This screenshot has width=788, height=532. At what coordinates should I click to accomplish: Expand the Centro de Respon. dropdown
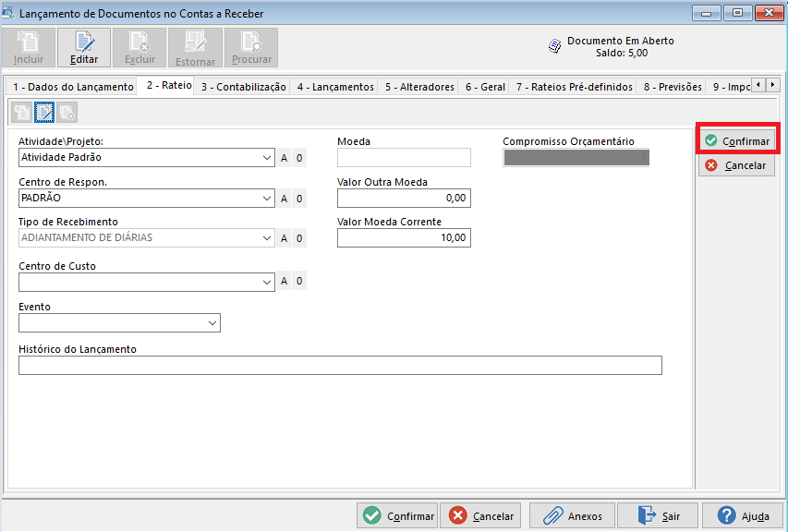(266, 199)
